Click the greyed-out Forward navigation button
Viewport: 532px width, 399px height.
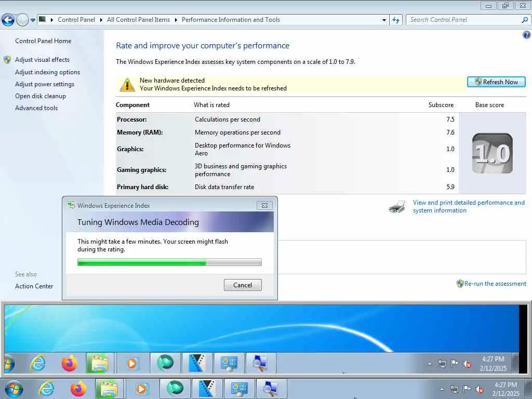coord(23,20)
